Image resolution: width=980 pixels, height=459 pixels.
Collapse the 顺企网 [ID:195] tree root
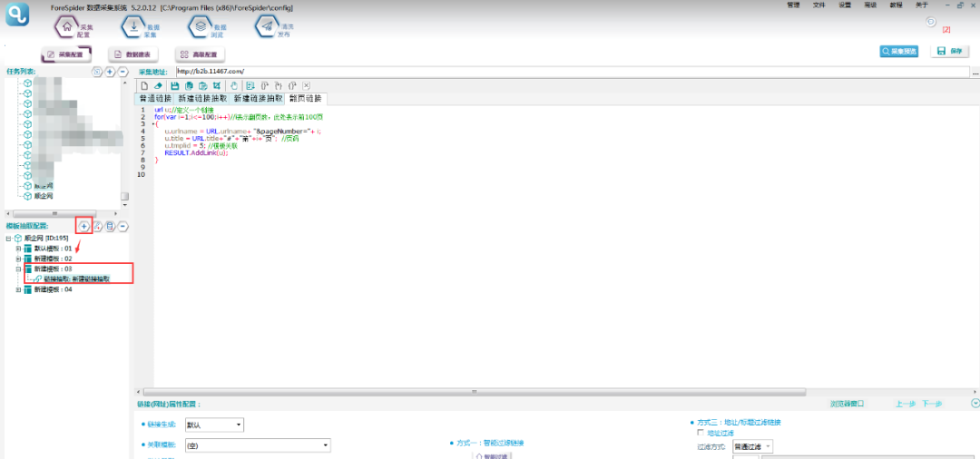[8, 239]
